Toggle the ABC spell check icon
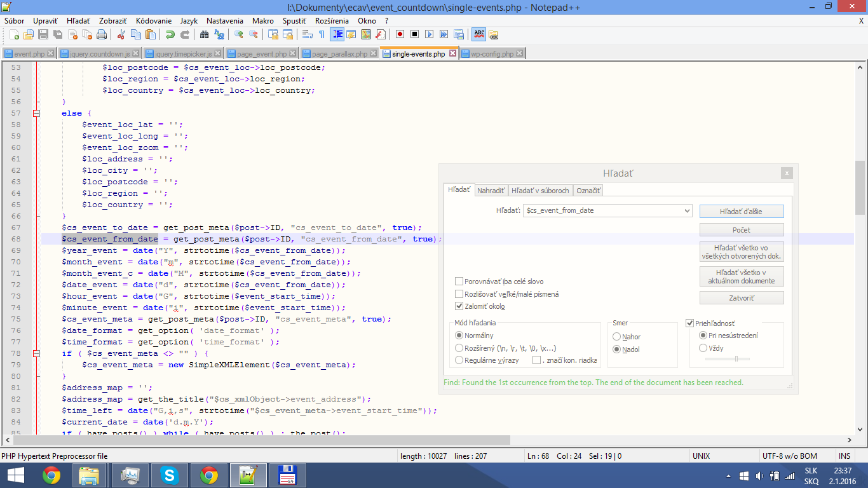Image resolution: width=868 pixels, height=488 pixels. point(478,34)
